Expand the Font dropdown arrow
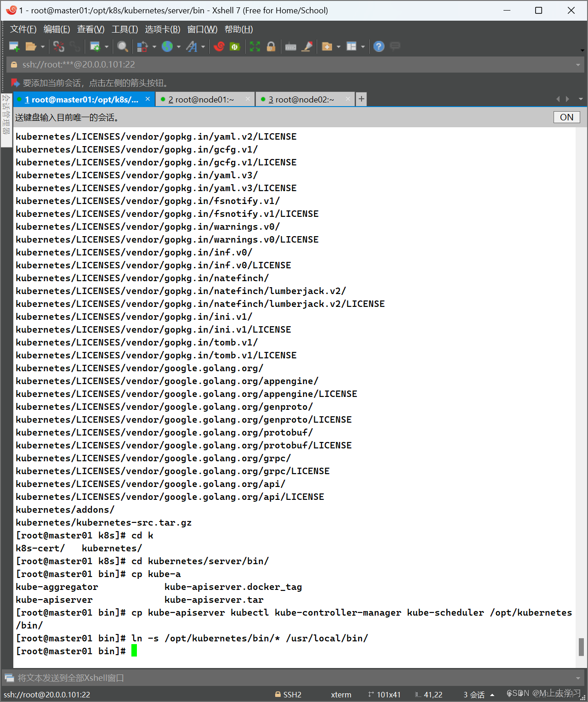This screenshot has width=588, height=702. coord(203,46)
